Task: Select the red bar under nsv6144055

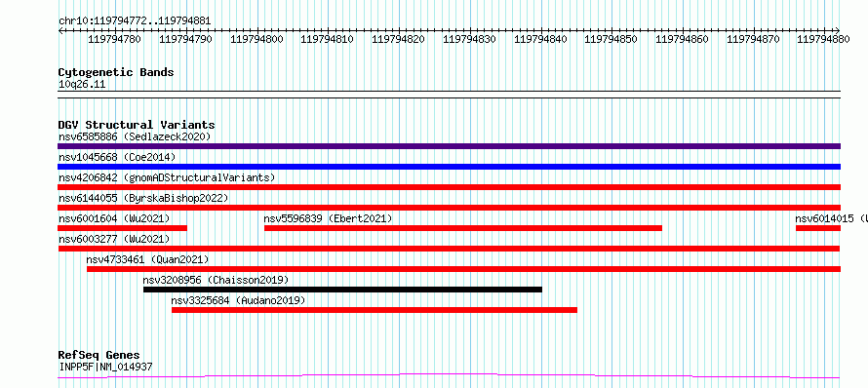Action: pyautogui.click(x=449, y=208)
